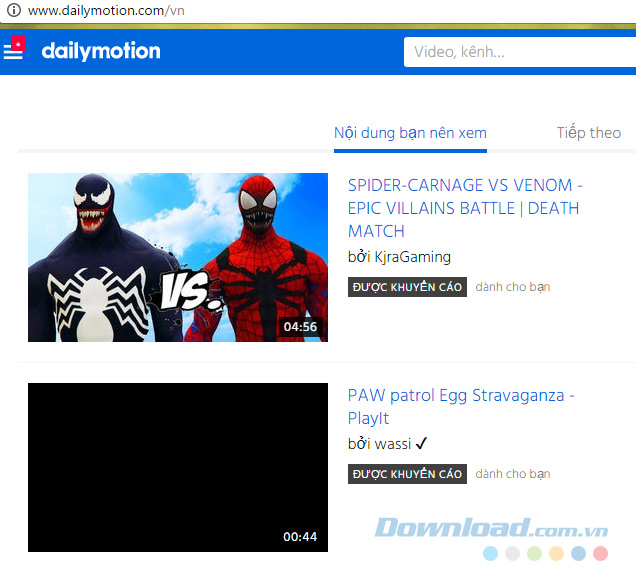Open the Spider-Carnage vs Venom video thumbnail
This screenshot has width=636, height=571.
click(x=178, y=258)
